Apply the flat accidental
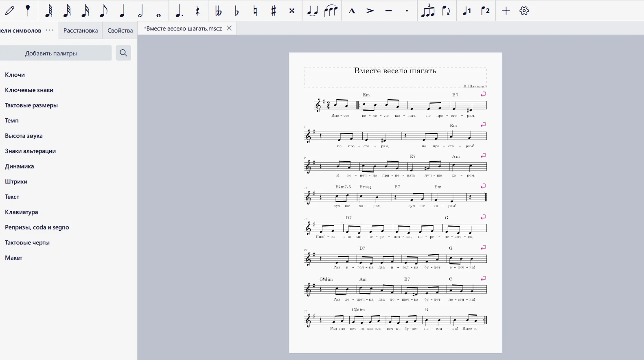Image resolution: width=644 pixels, height=360 pixels. click(237, 11)
